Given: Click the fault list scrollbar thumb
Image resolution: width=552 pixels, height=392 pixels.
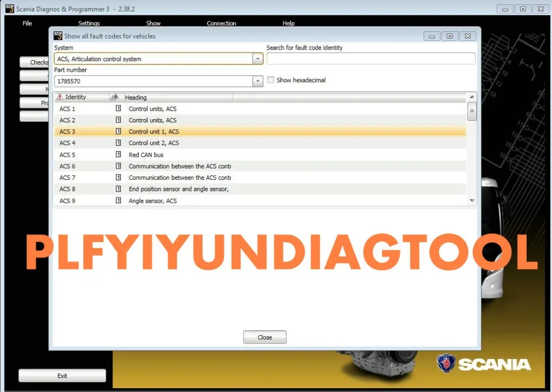Looking at the screenshot, I should (x=472, y=111).
